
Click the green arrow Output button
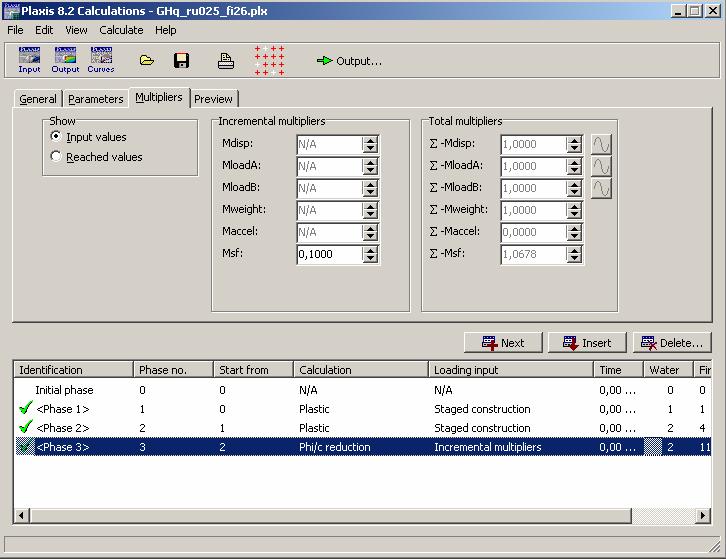350,61
